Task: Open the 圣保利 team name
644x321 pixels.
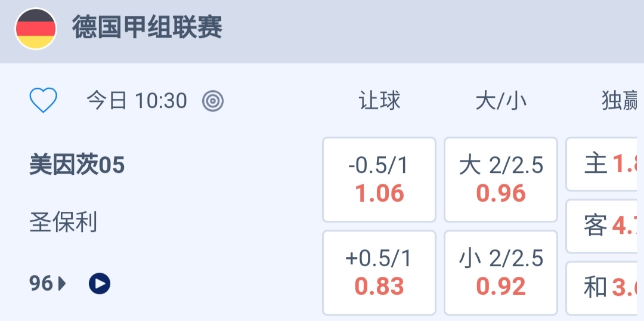Action: pos(63,223)
